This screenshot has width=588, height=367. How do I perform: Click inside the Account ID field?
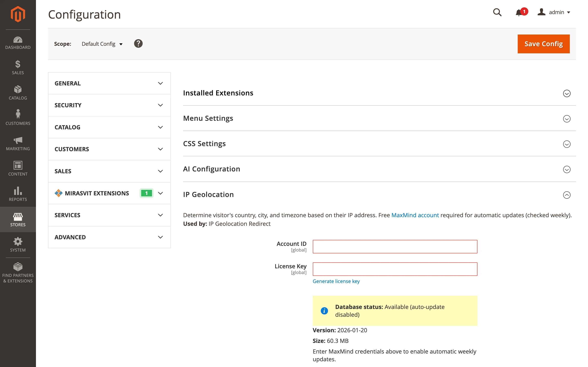(395, 247)
